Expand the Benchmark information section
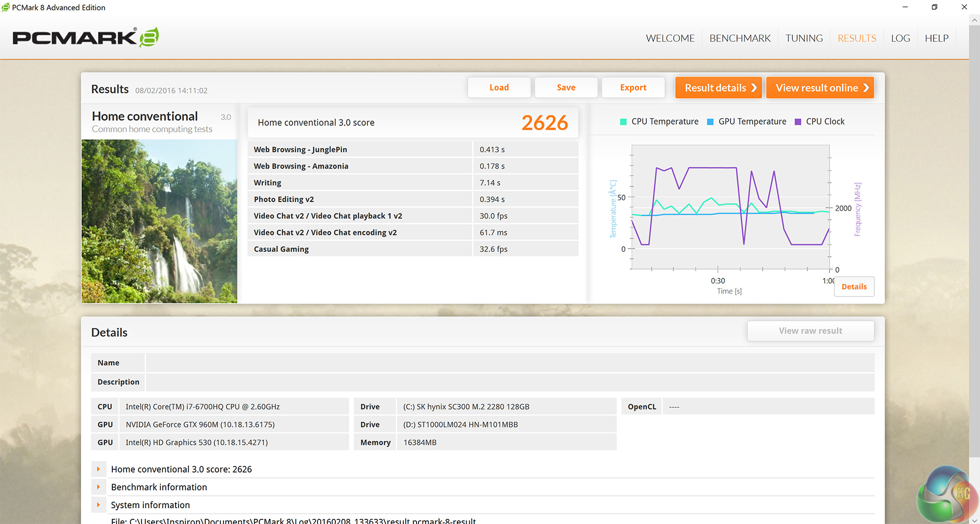The image size is (980, 524). point(99,487)
